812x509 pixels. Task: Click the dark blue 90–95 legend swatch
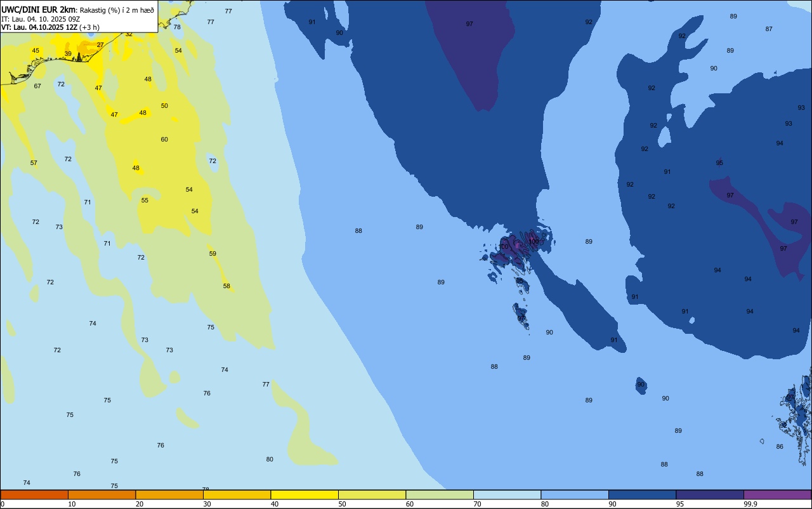tap(642, 494)
